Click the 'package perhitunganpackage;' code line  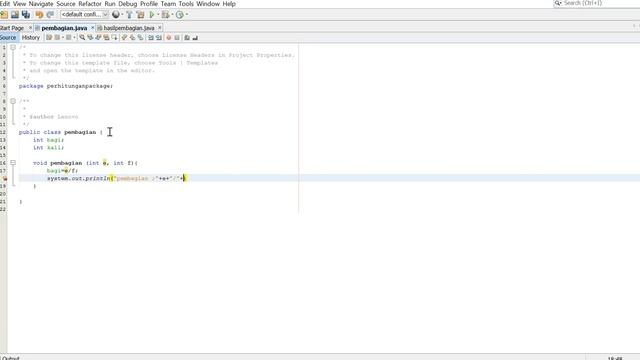[66, 86]
